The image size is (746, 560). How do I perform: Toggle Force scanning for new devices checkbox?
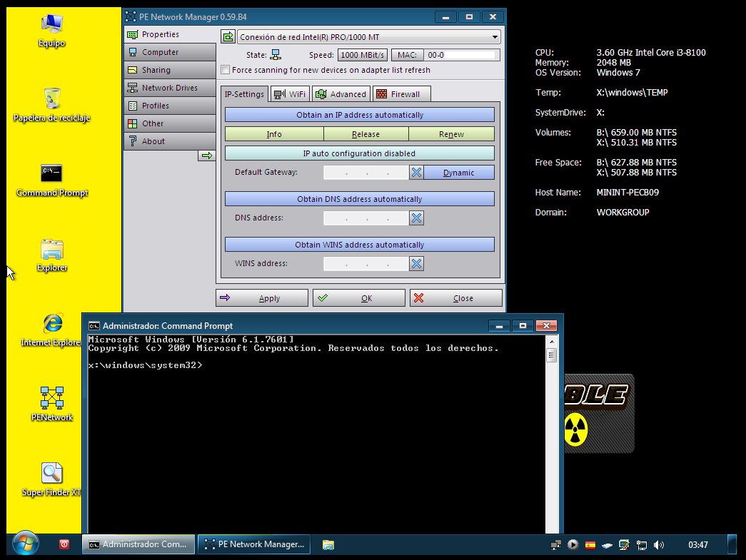[226, 70]
